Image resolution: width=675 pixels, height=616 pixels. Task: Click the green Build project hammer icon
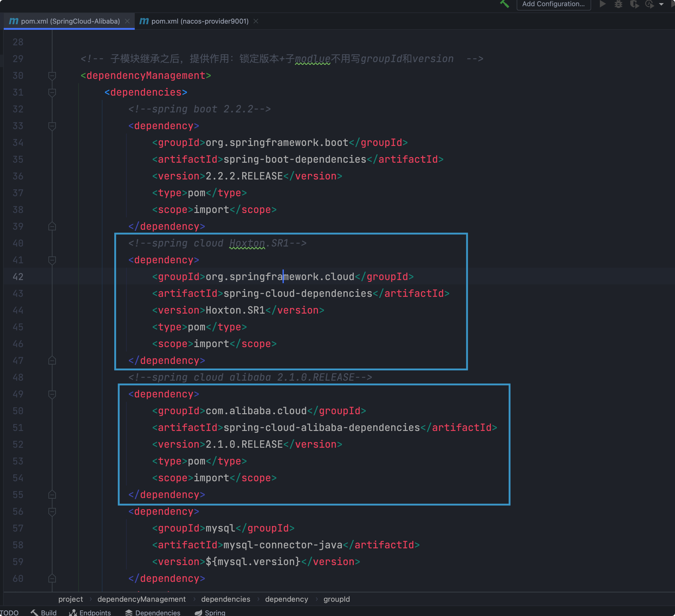tap(505, 4)
